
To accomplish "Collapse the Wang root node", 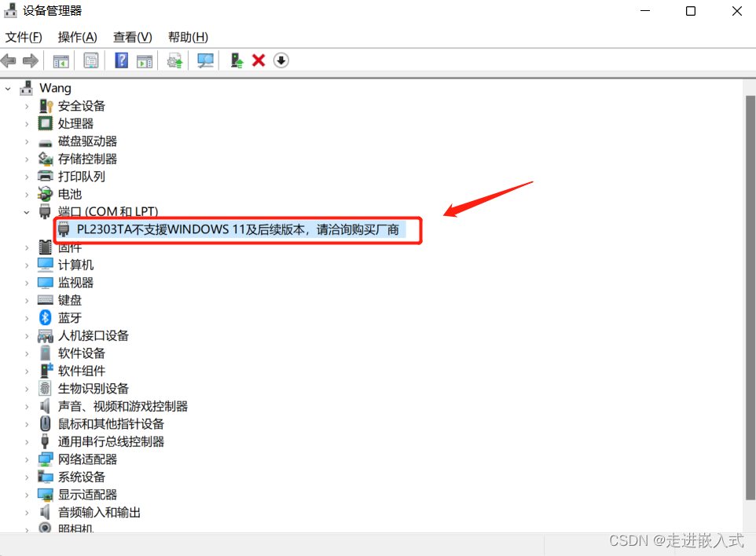I will [x=8, y=89].
